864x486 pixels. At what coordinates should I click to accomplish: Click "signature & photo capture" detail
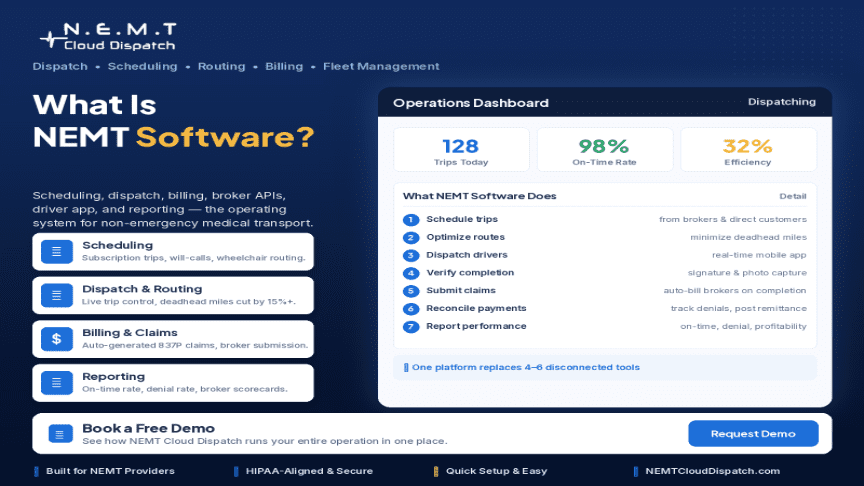(747, 273)
